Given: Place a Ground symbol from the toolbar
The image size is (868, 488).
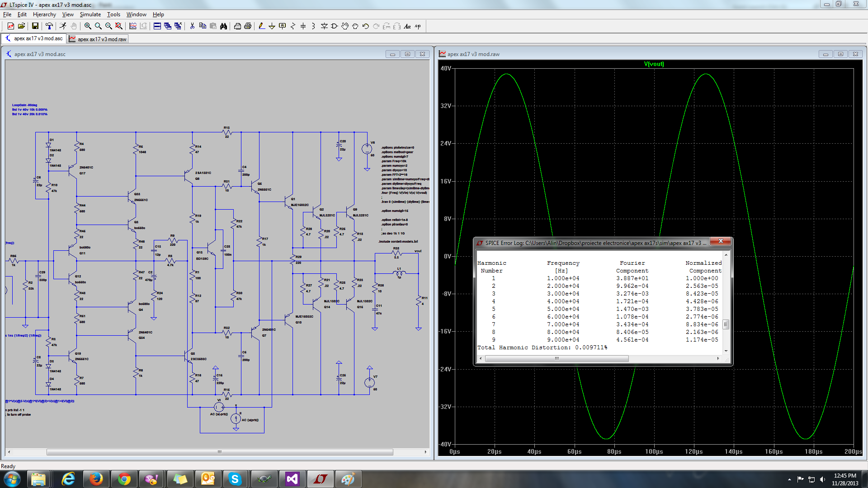Looking at the screenshot, I should [272, 26].
